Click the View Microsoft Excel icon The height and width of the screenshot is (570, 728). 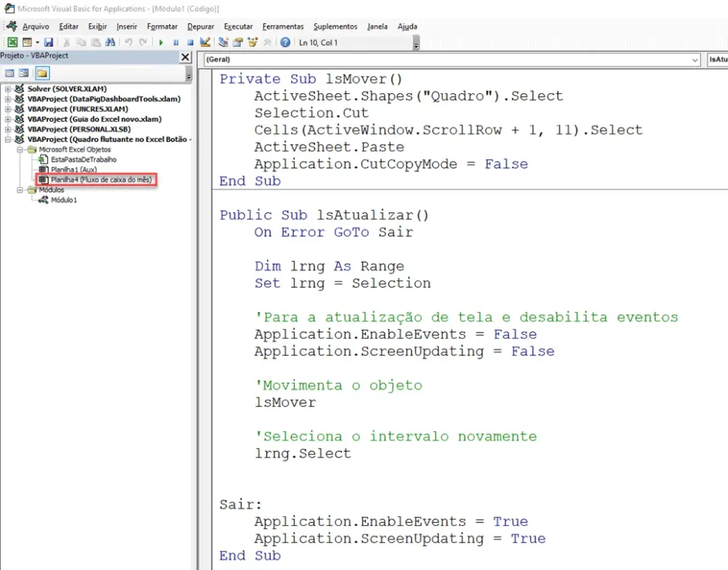[x=13, y=42]
